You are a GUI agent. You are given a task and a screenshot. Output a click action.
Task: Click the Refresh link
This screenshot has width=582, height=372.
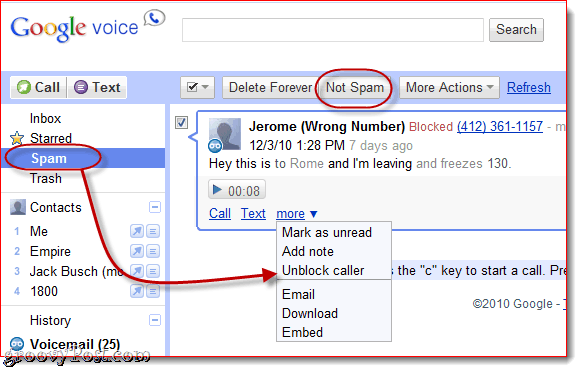pos(529,88)
